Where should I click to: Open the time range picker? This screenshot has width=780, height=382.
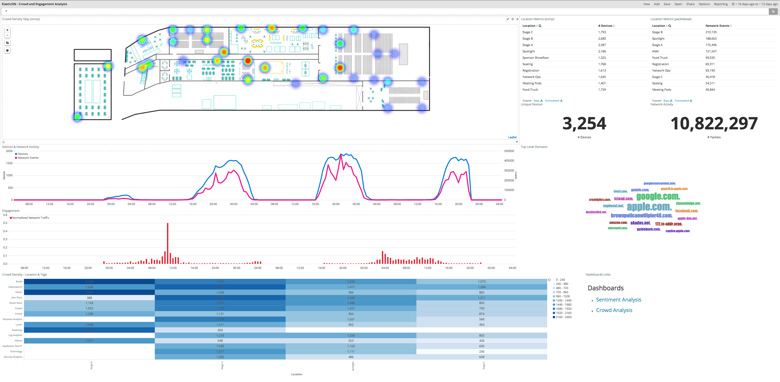click(x=756, y=4)
